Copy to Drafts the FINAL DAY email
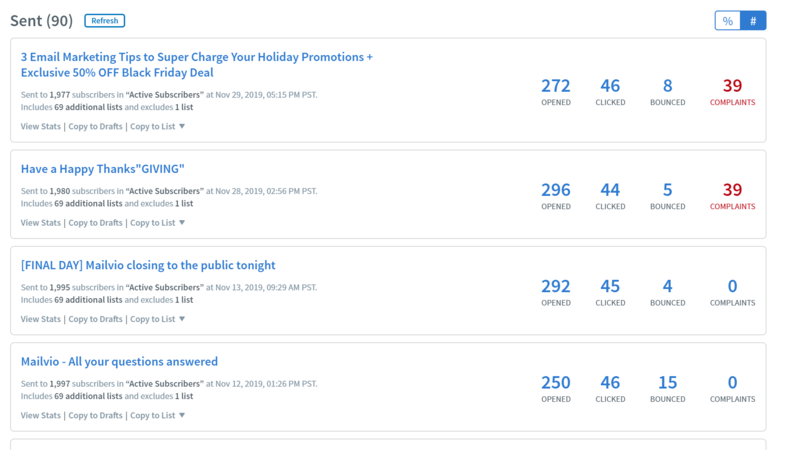Viewport: 800px width, 450px height. tap(95, 319)
